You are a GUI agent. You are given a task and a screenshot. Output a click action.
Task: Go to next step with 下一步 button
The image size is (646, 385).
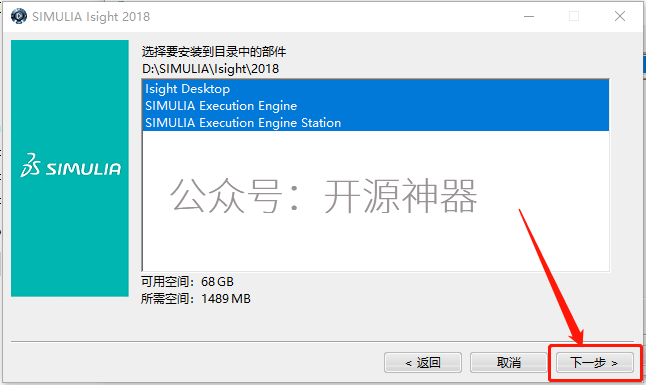[x=595, y=363]
